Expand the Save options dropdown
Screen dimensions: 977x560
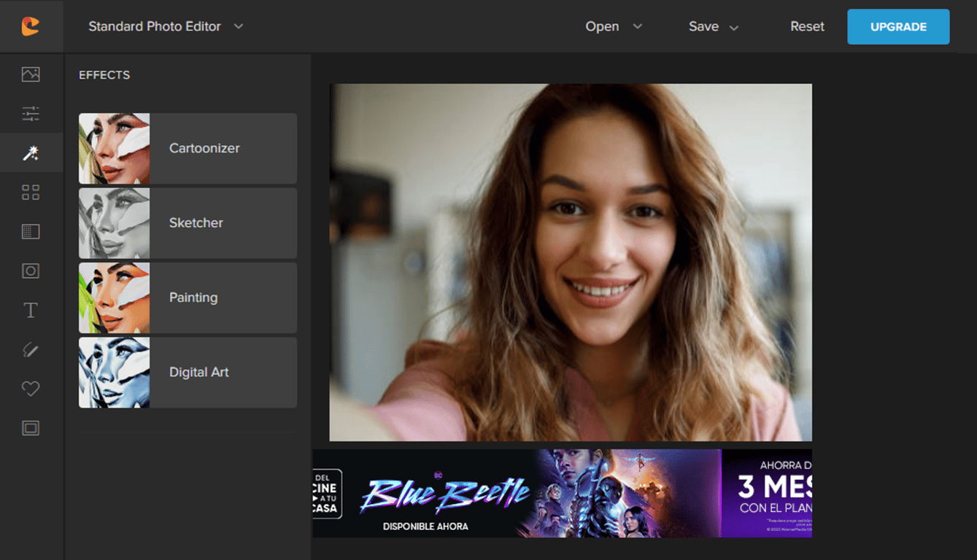click(735, 26)
